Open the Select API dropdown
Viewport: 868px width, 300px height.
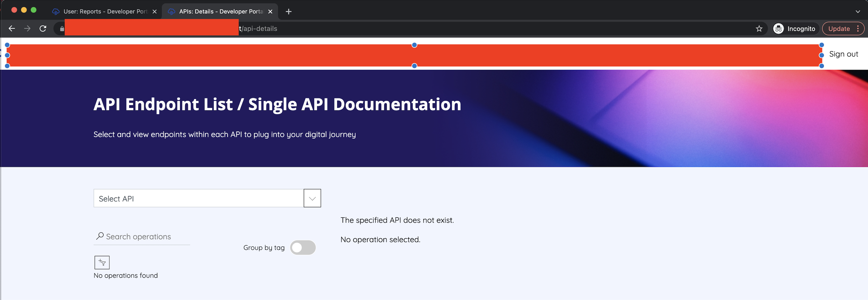coord(312,198)
